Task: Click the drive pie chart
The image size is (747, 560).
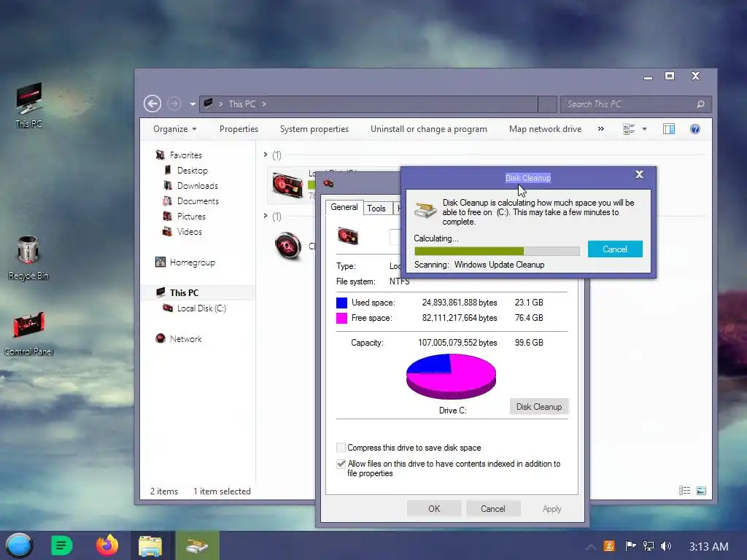Action: pyautogui.click(x=451, y=376)
